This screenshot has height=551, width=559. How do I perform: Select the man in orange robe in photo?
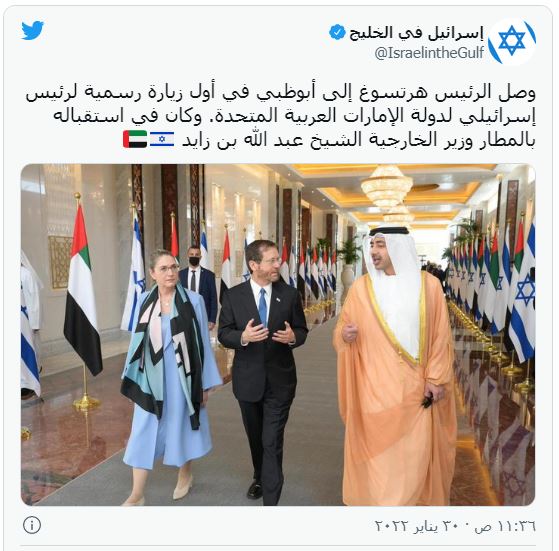pos(396,365)
